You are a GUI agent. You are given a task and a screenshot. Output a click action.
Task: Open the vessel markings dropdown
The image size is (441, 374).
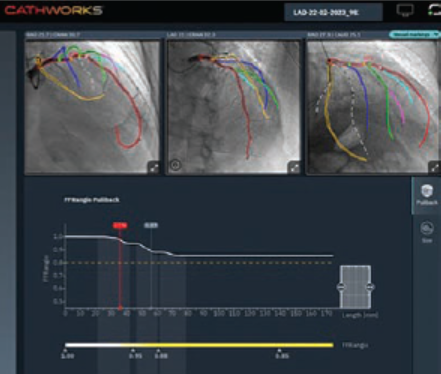click(414, 35)
